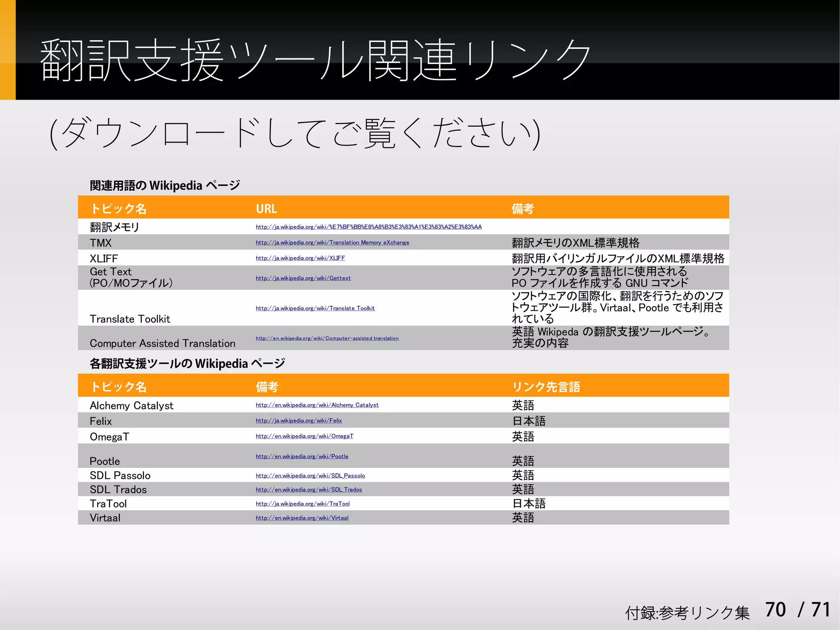Viewport: 840px width, 630px height.
Task: Select the Pootle topic cell
Action: 105,461
